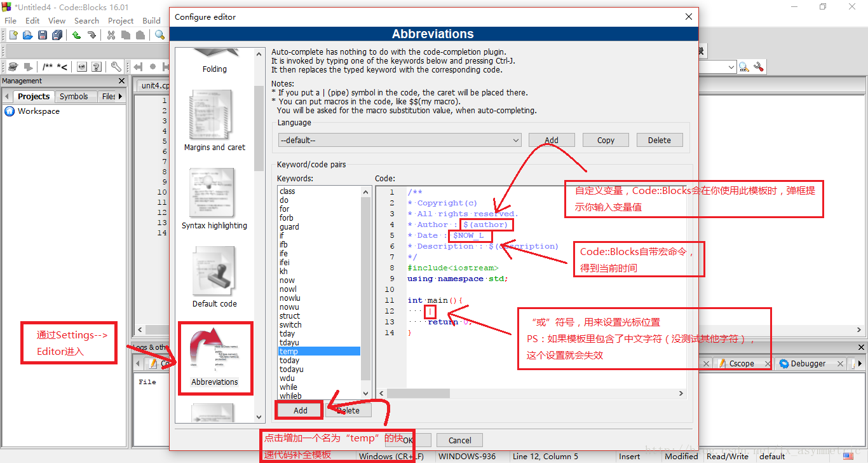Screen dimensions: 868x463
Task: Click the language Copy button
Action: tap(606, 140)
